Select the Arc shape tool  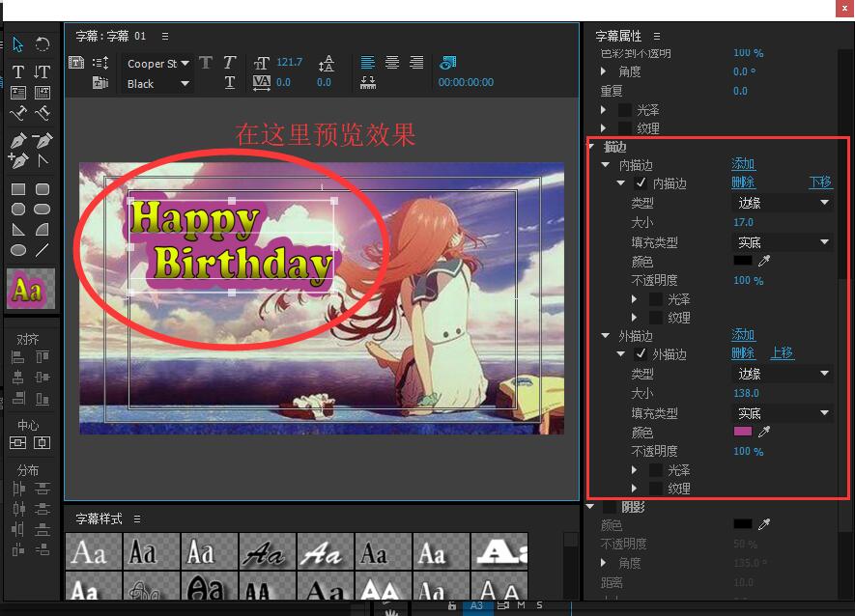tap(42, 230)
